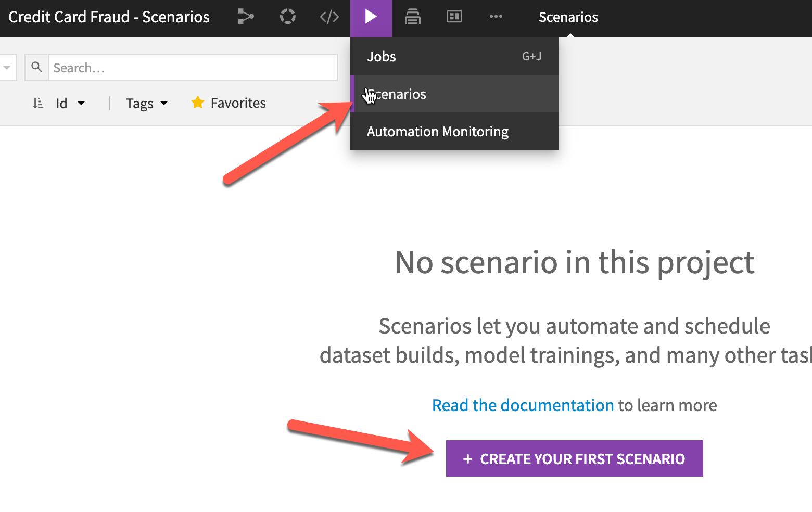Viewport: 812px width, 512px height.
Task: Open Read the documentation link
Action: click(x=522, y=405)
